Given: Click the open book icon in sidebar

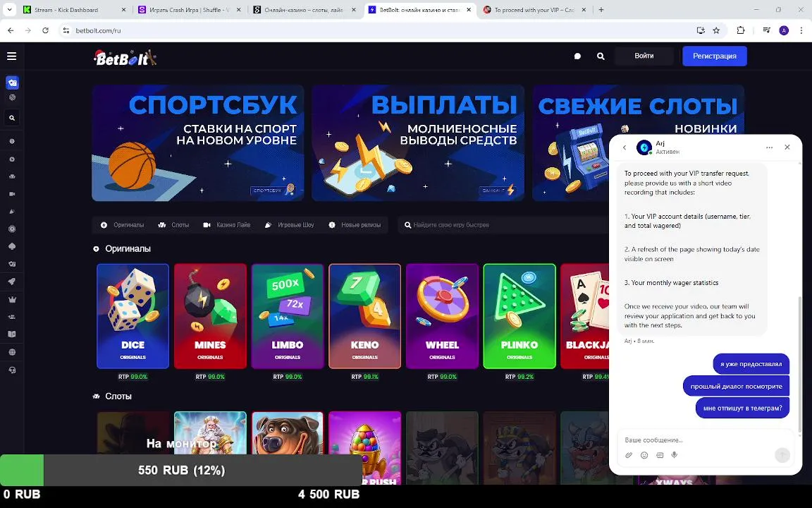Looking at the screenshot, I should tap(12, 334).
